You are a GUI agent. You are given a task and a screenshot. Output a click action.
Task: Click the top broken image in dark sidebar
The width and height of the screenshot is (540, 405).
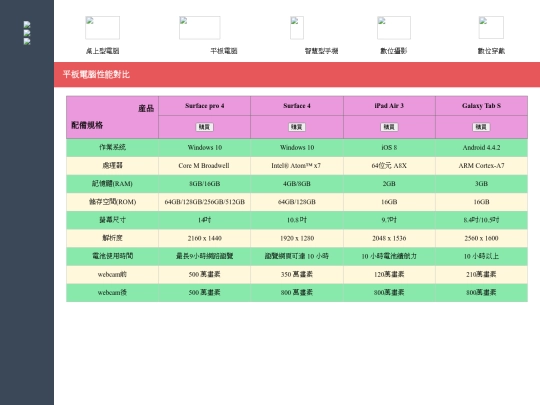pyautogui.click(x=27, y=24)
